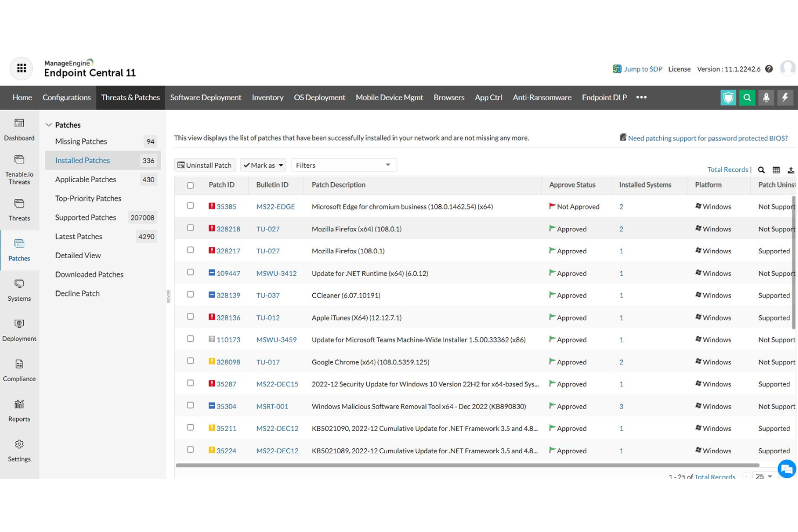Open the Home tab

[22, 98]
